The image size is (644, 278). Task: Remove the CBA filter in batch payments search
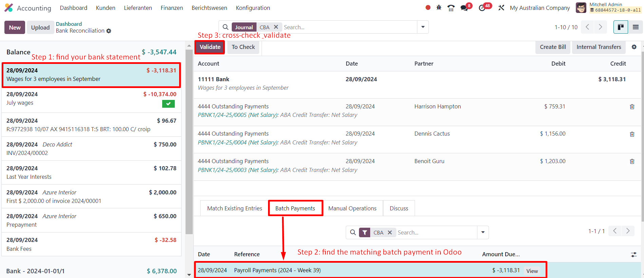(x=390, y=232)
